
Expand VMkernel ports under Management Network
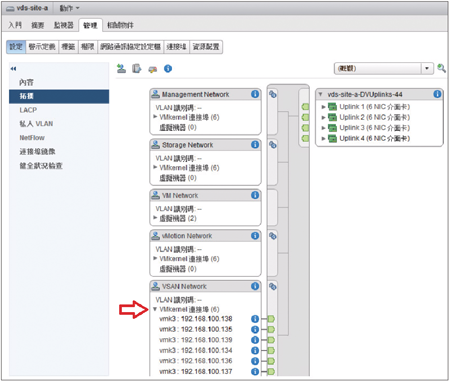[x=155, y=117]
